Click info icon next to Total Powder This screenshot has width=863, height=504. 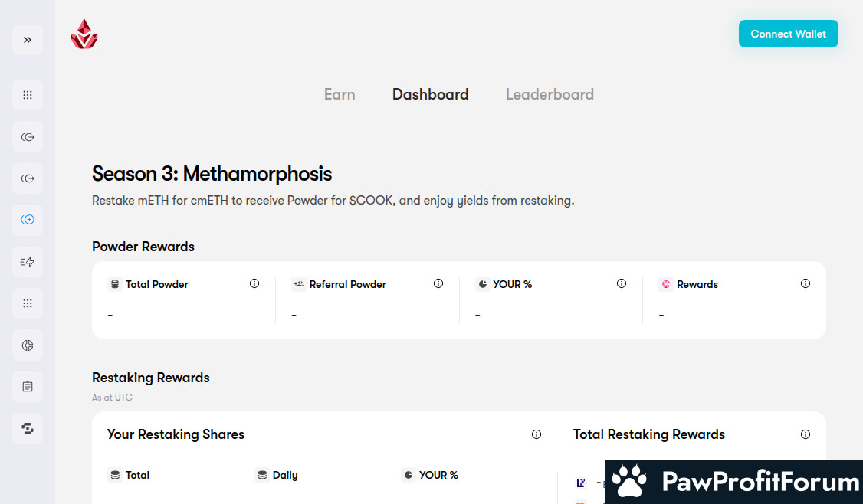click(254, 283)
